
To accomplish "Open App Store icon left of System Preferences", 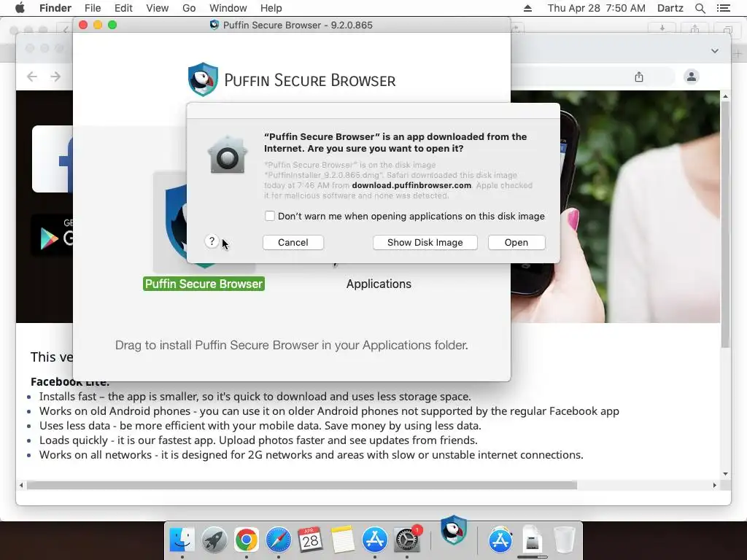I will click(375, 540).
